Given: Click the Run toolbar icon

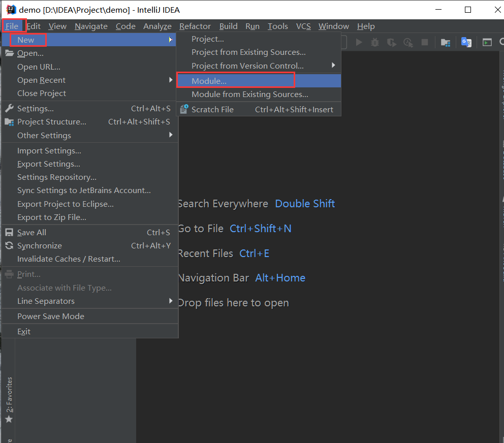Looking at the screenshot, I should pyautogui.click(x=359, y=43).
